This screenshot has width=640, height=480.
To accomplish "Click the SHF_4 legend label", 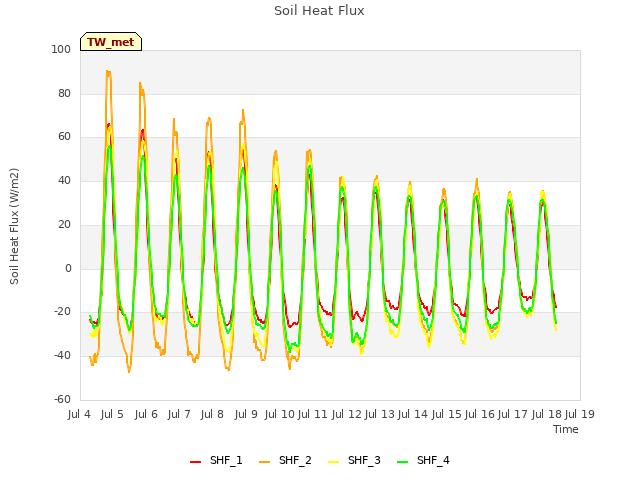I will pyautogui.click(x=433, y=460).
